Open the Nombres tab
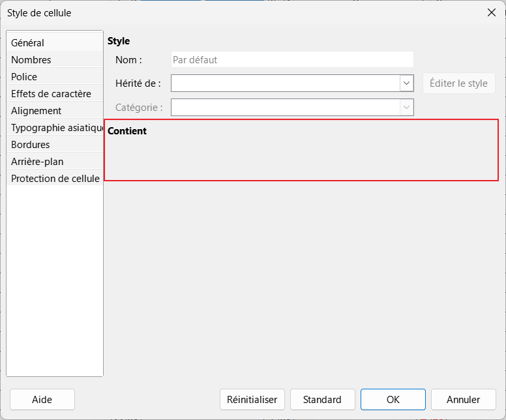 [x=31, y=60]
